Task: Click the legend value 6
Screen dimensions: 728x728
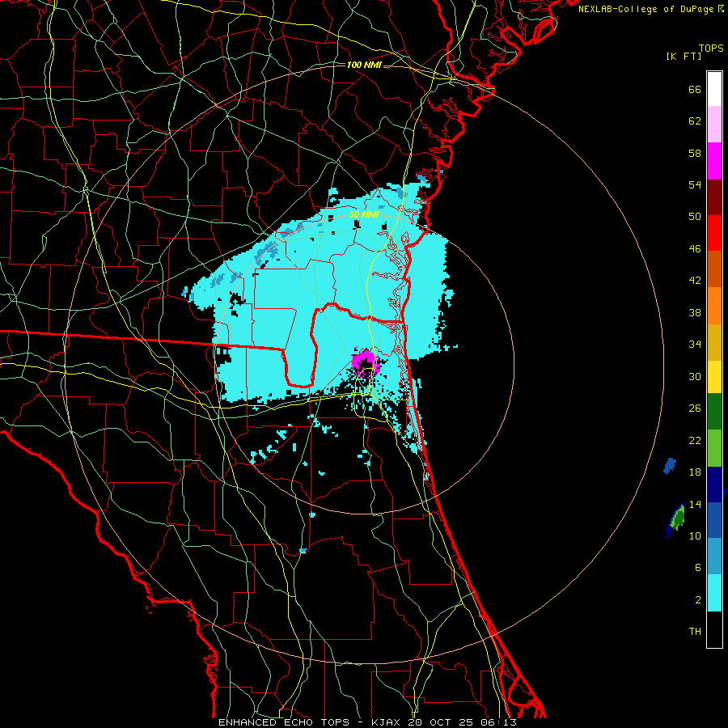Action: (697, 568)
